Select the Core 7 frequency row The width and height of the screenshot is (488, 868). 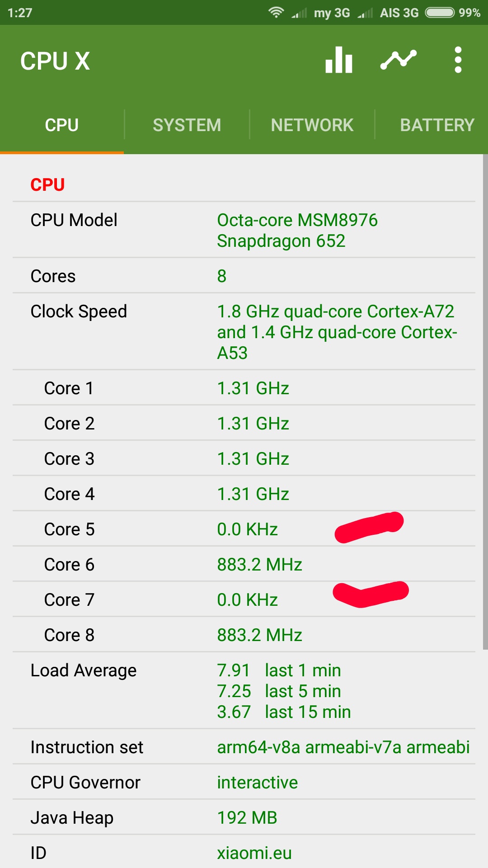244,599
